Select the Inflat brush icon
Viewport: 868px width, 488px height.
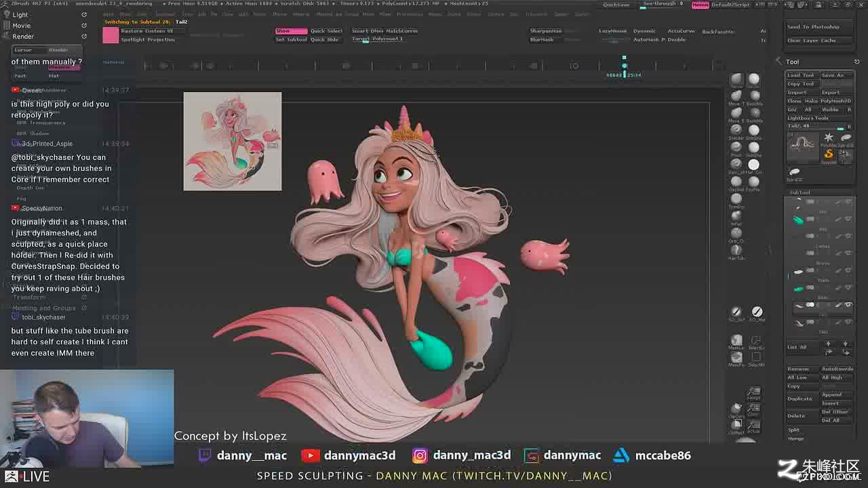736,217
